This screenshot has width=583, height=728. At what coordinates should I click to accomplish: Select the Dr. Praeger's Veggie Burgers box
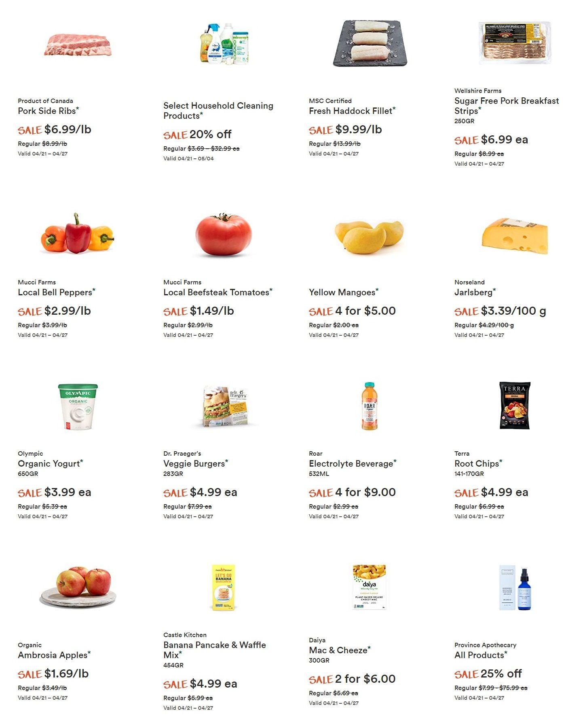(225, 406)
